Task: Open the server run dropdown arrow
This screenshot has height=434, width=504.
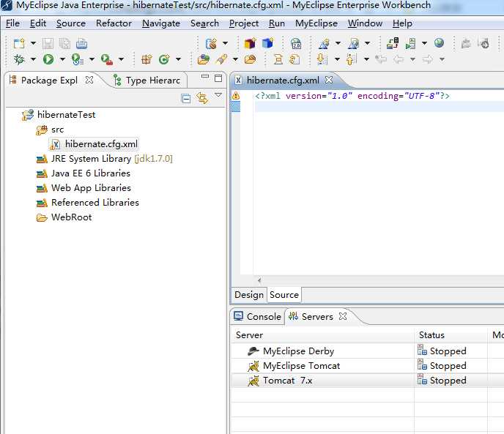Action: pos(424,43)
